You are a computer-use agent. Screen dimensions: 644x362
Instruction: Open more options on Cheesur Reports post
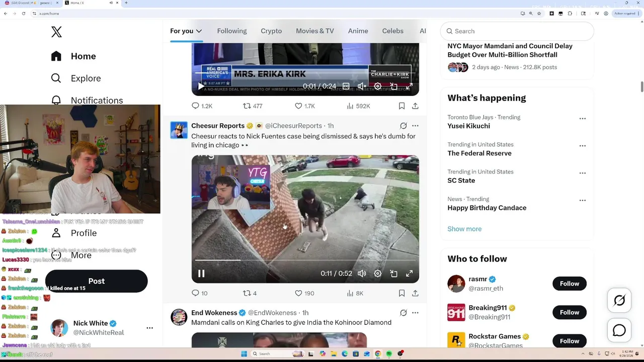coord(415,126)
